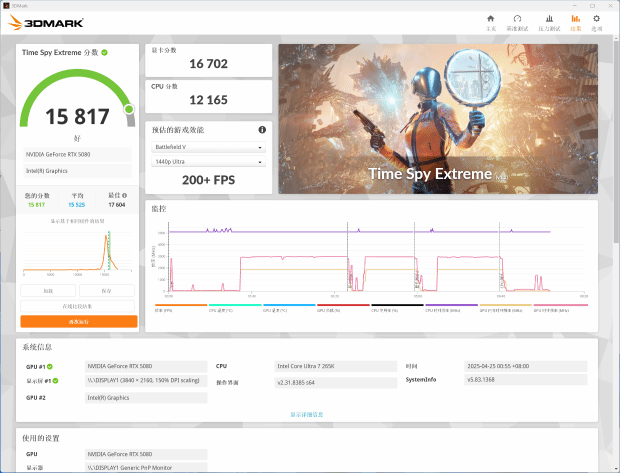Click the orange run again button

pos(79,322)
